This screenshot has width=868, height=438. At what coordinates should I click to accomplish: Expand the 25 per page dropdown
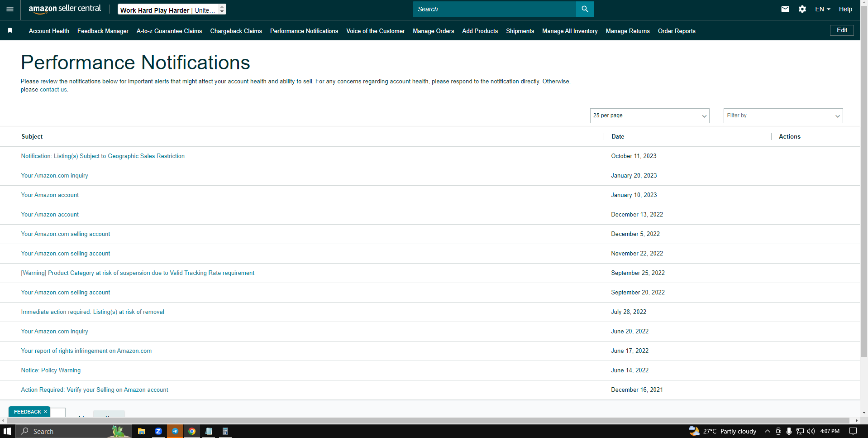click(649, 116)
